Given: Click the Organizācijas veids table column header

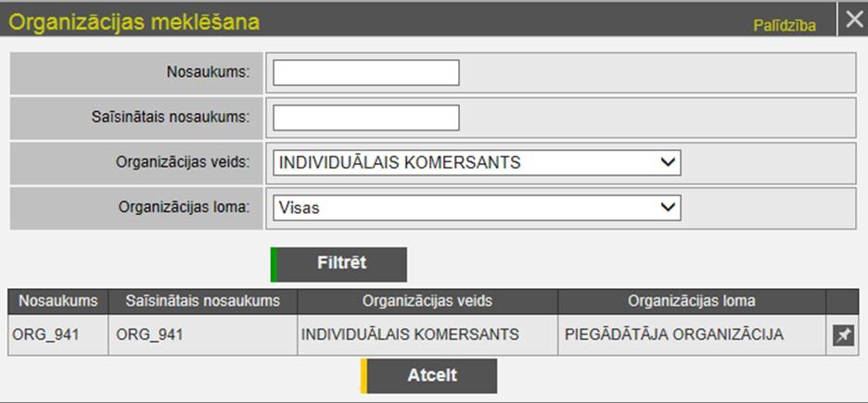Looking at the screenshot, I should pyautogui.click(x=427, y=301).
